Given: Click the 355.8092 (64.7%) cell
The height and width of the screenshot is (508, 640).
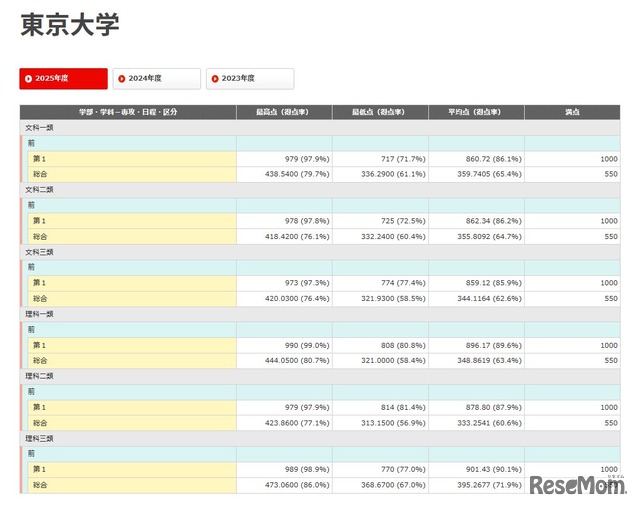Looking at the screenshot, I should click(476, 237).
